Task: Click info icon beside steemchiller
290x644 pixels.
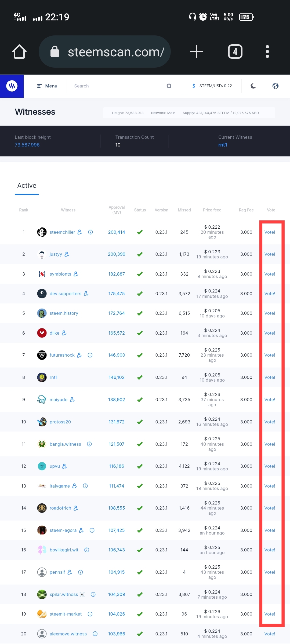Action: point(90,232)
